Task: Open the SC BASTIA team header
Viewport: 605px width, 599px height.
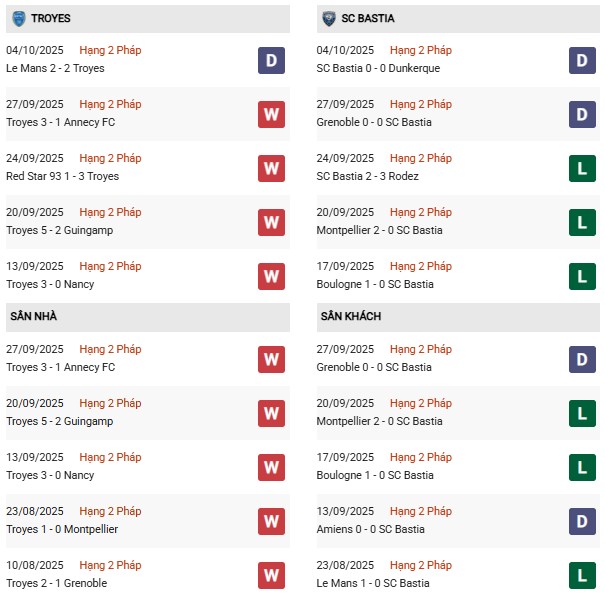Action: pos(370,18)
